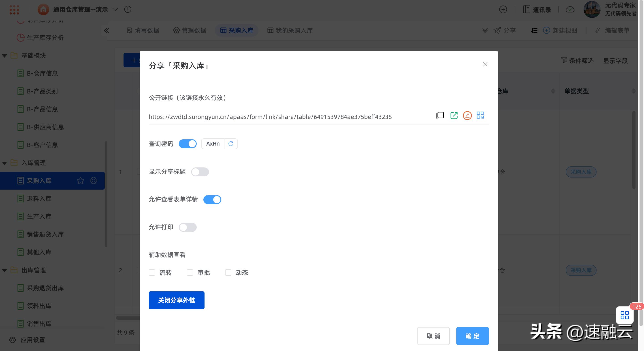Toggle off 查询密码 switch

point(188,144)
